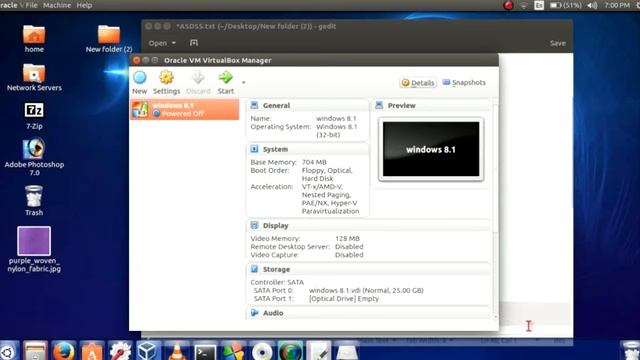Open the home folder desktop icon
640x360 pixels.
point(34,39)
